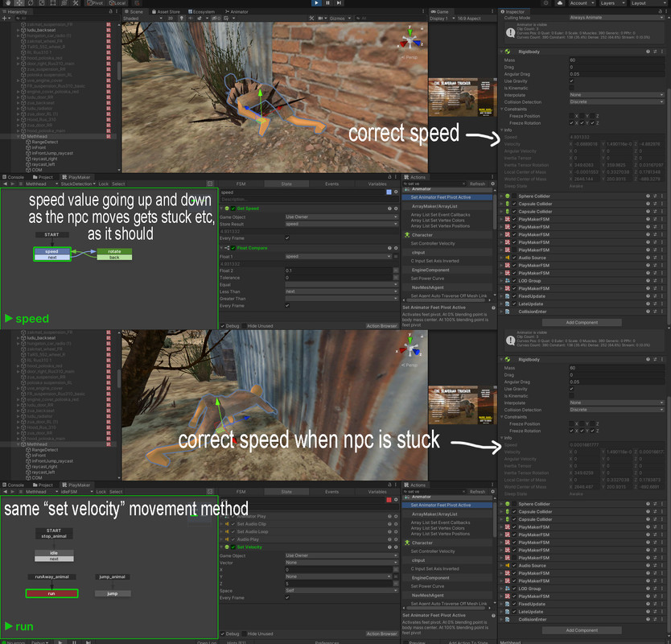Image resolution: width=671 pixels, height=644 pixels.
Task: Switch to the Ecosystem tab
Action: click(x=202, y=12)
